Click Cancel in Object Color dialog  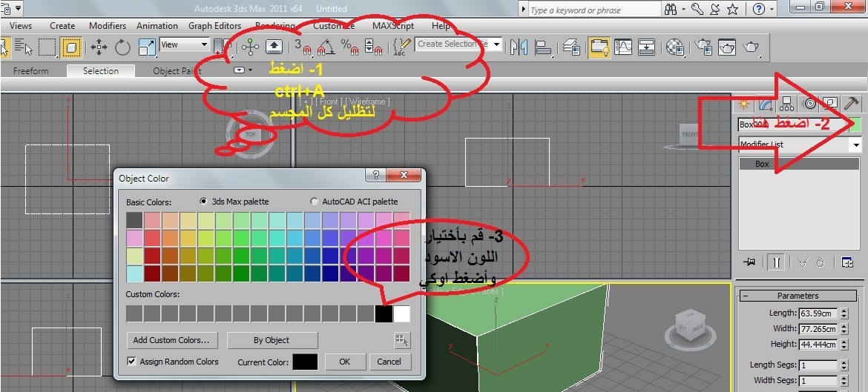coord(389,362)
